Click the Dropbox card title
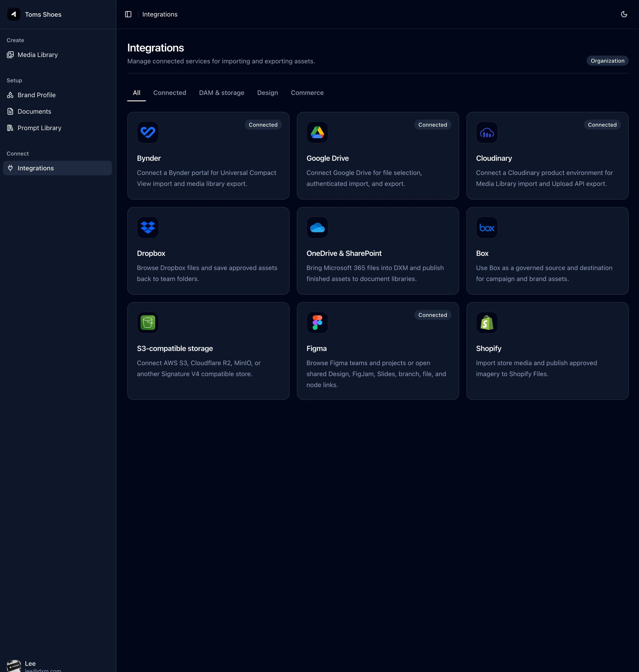This screenshot has width=639, height=672. pyautogui.click(x=151, y=253)
